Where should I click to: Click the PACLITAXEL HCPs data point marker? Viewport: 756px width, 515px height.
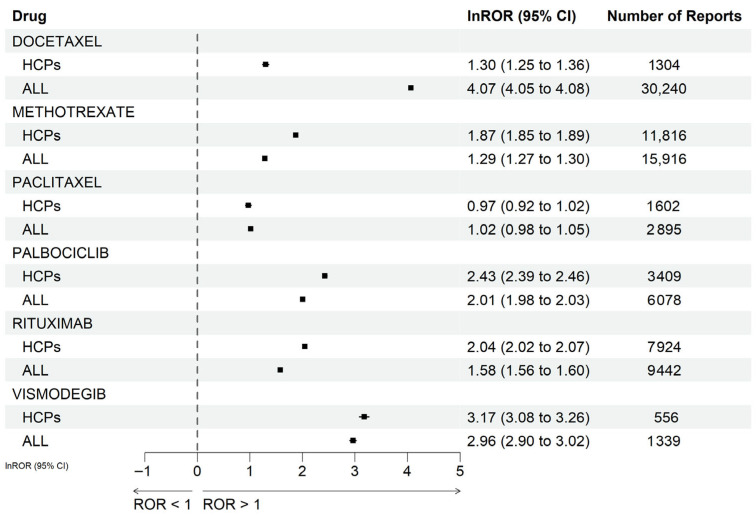248,206
